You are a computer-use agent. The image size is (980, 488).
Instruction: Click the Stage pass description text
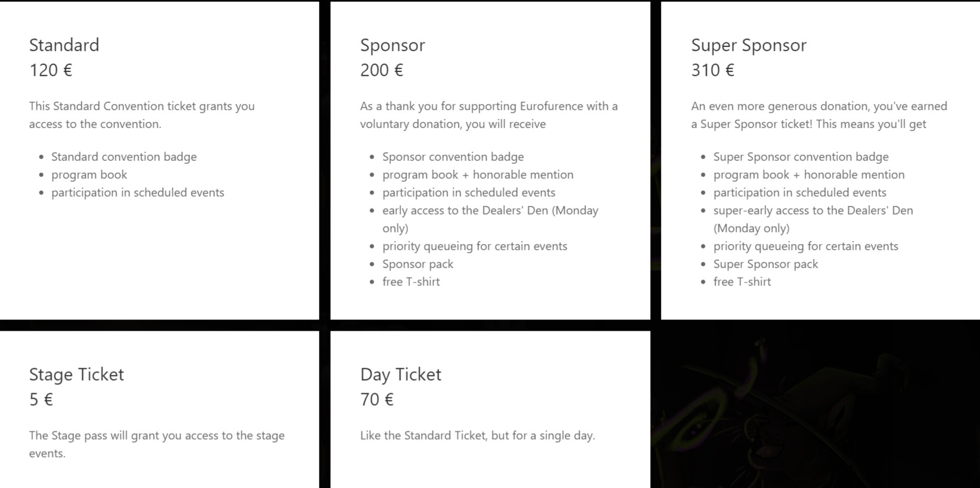[157, 444]
